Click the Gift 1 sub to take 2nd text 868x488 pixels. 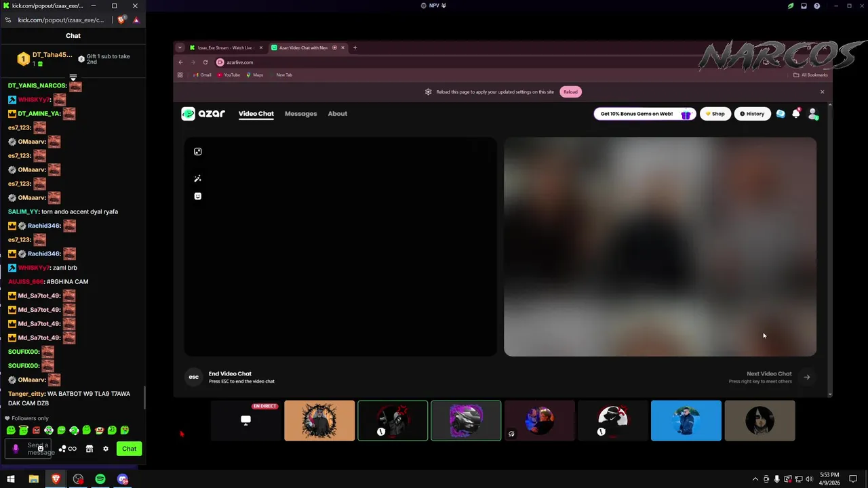click(108, 59)
